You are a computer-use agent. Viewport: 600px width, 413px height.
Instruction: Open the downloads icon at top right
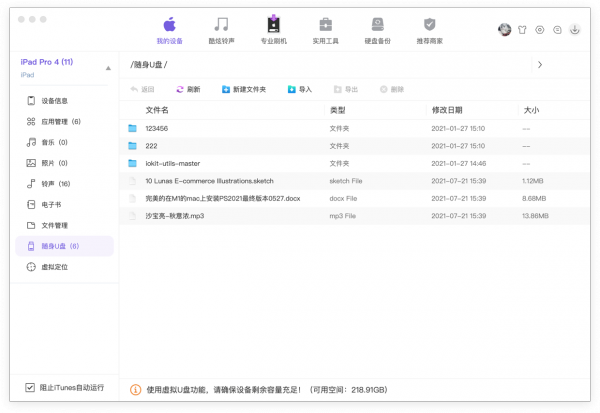(574, 29)
